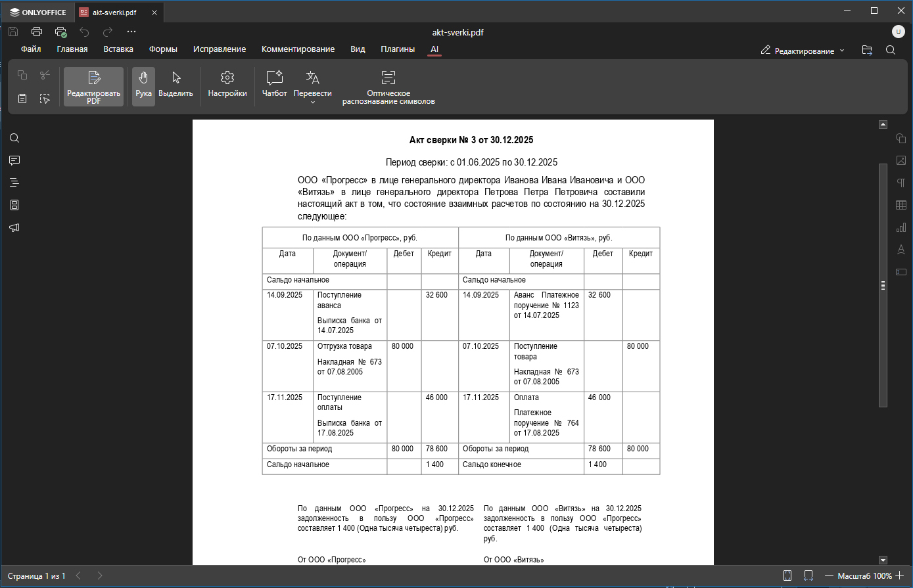Click the vertical scrollbar thumb
The width and height of the screenshot is (913, 588).
(x=883, y=285)
